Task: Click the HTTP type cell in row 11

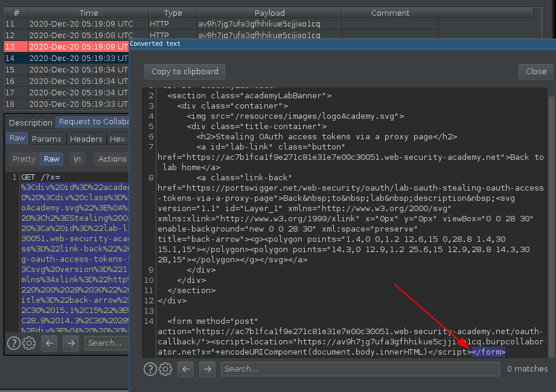Action: tap(173, 24)
